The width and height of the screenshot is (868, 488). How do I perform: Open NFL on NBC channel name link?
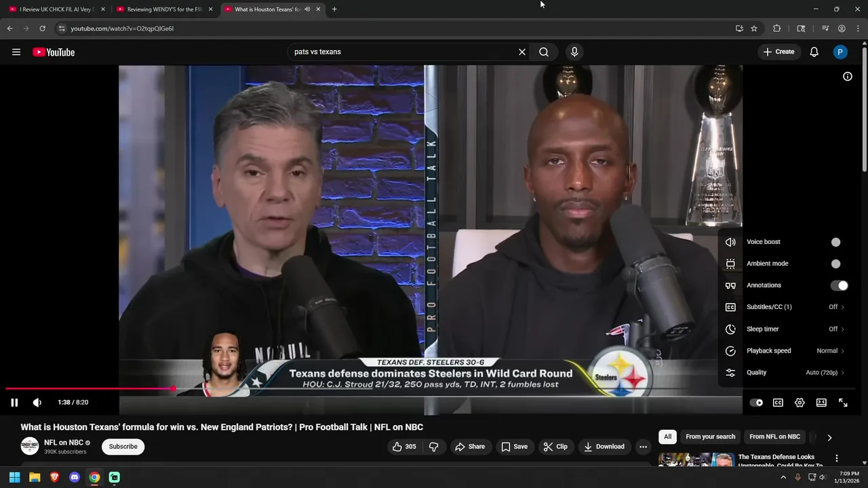click(x=64, y=443)
